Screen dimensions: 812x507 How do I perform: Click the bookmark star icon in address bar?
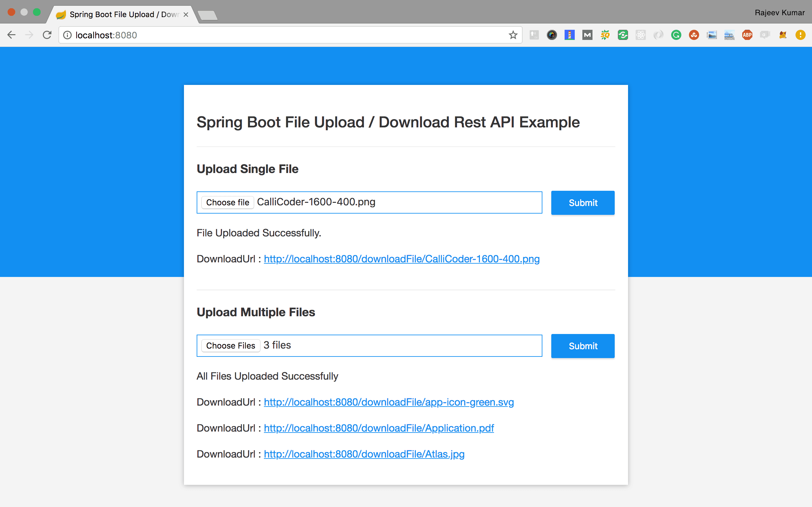coord(513,35)
